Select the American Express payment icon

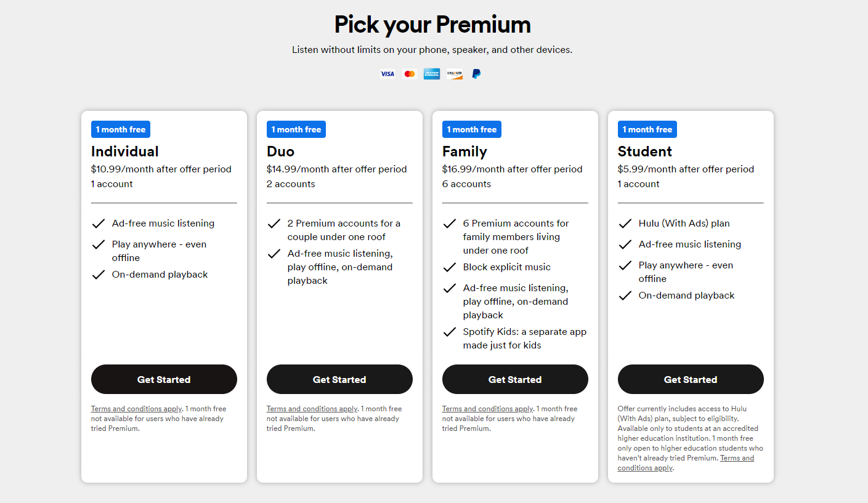(431, 73)
